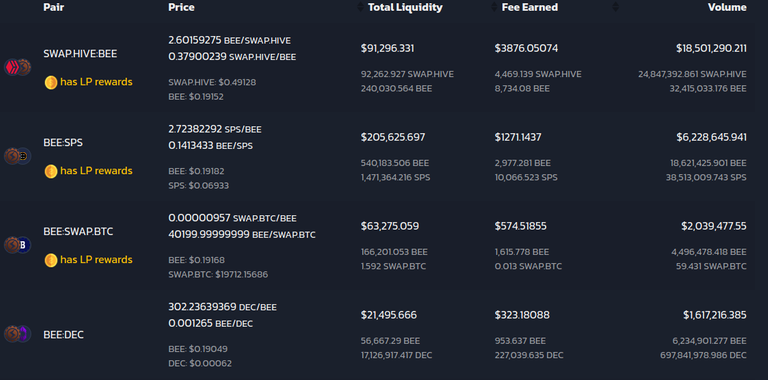Select volume $6,228,645.941
The width and height of the screenshot is (768, 380).
(712, 138)
